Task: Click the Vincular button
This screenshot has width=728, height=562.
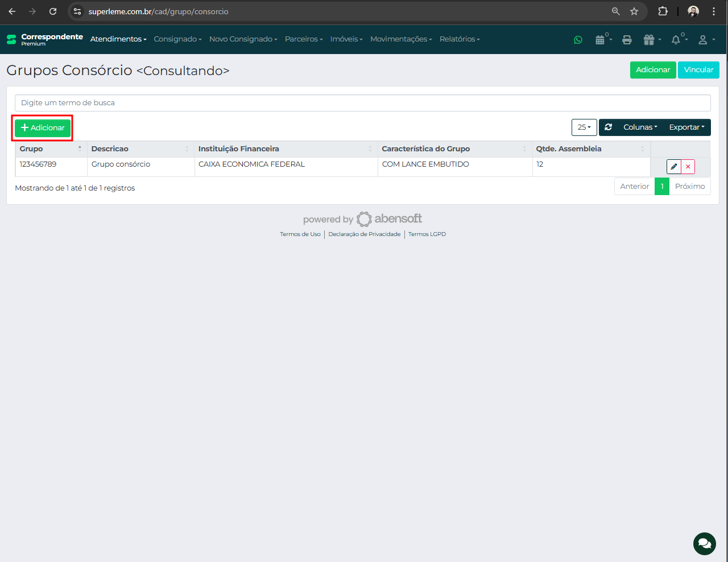Action: tap(698, 70)
